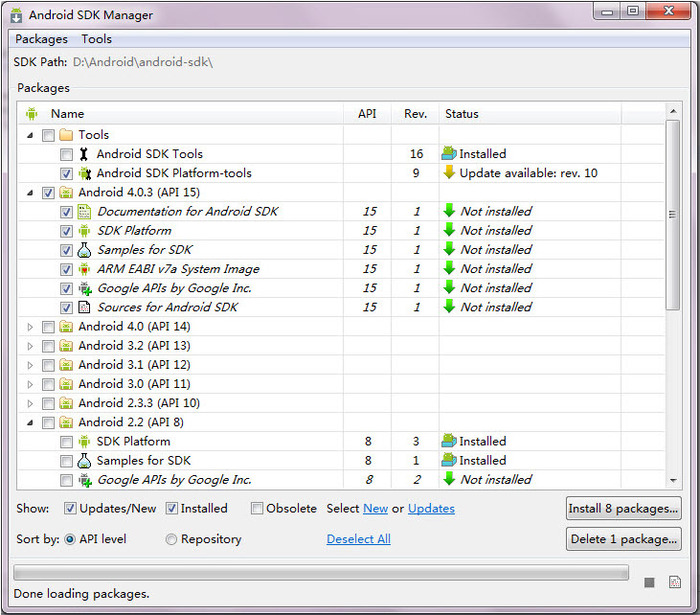700x615 pixels.
Task: Click the vertical scrollbar thumb
Action: coord(673,215)
